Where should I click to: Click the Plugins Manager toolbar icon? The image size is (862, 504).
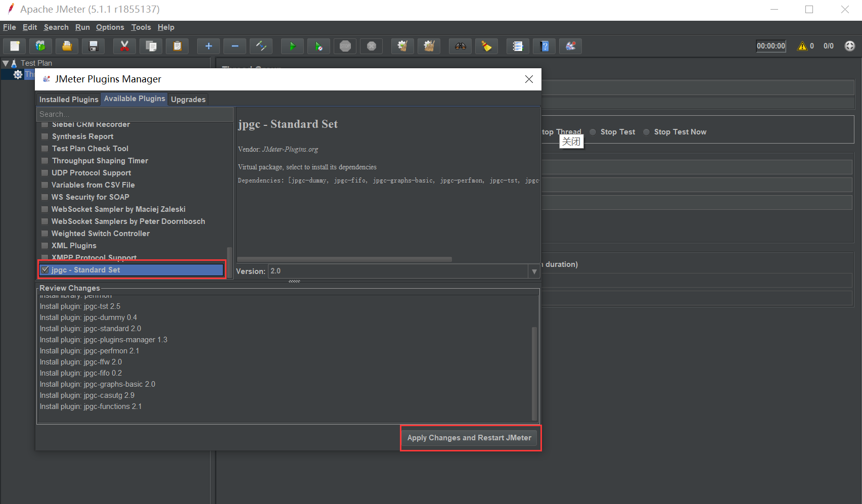pos(571,46)
